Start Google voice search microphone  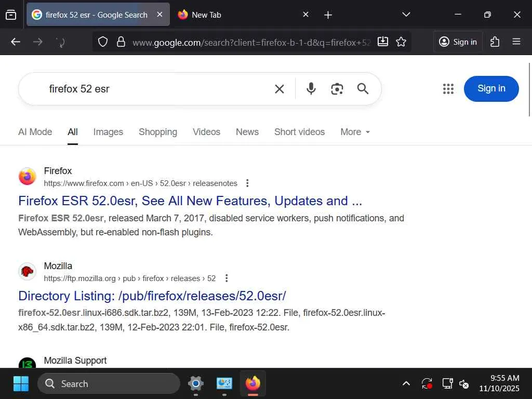click(x=311, y=89)
